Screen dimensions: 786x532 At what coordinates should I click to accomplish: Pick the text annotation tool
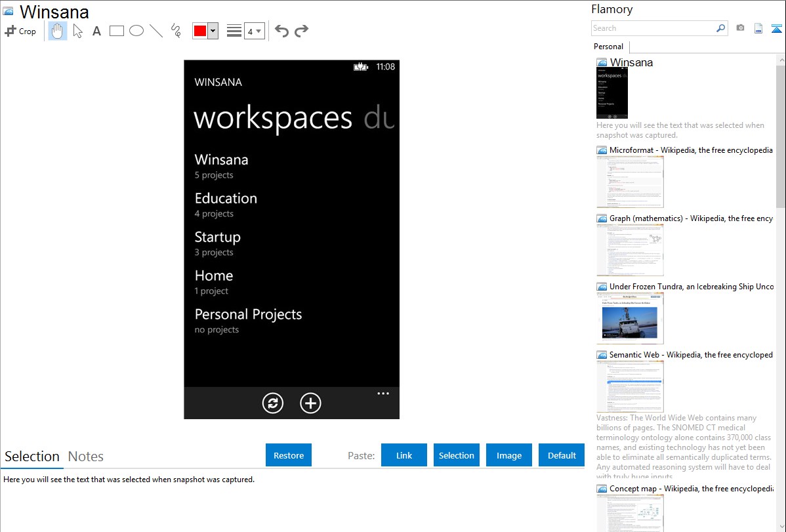(x=96, y=31)
